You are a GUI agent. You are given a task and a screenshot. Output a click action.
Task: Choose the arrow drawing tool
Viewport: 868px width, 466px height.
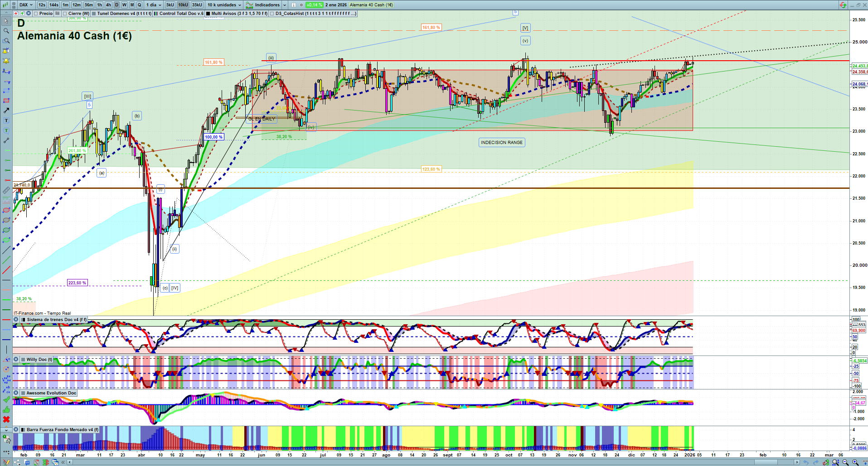[x=6, y=110]
